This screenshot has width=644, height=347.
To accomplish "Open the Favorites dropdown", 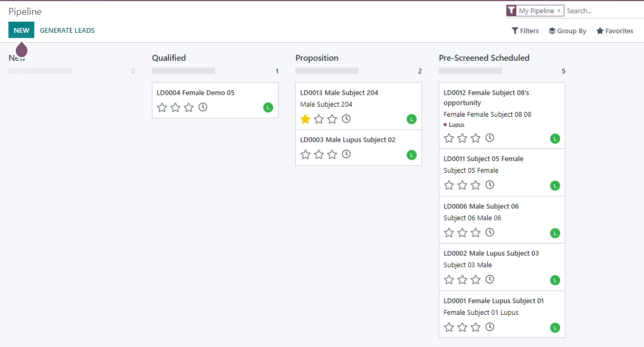I will (x=614, y=31).
